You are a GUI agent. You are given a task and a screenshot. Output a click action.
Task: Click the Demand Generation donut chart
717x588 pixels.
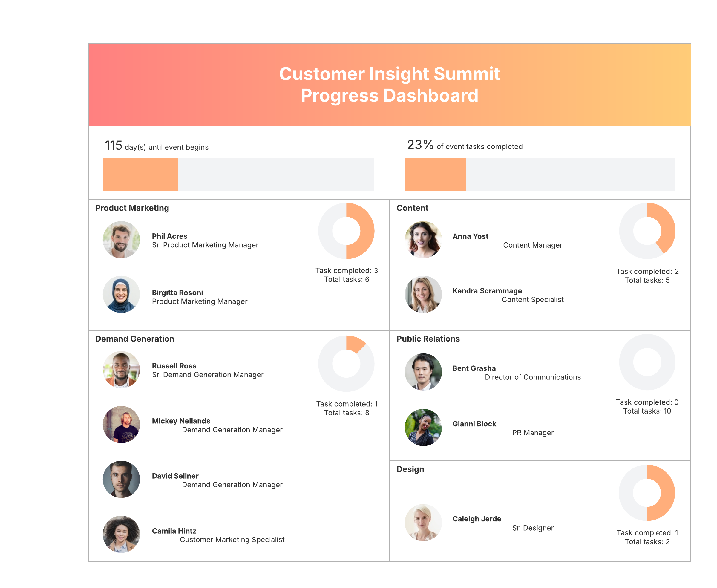click(346, 364)
